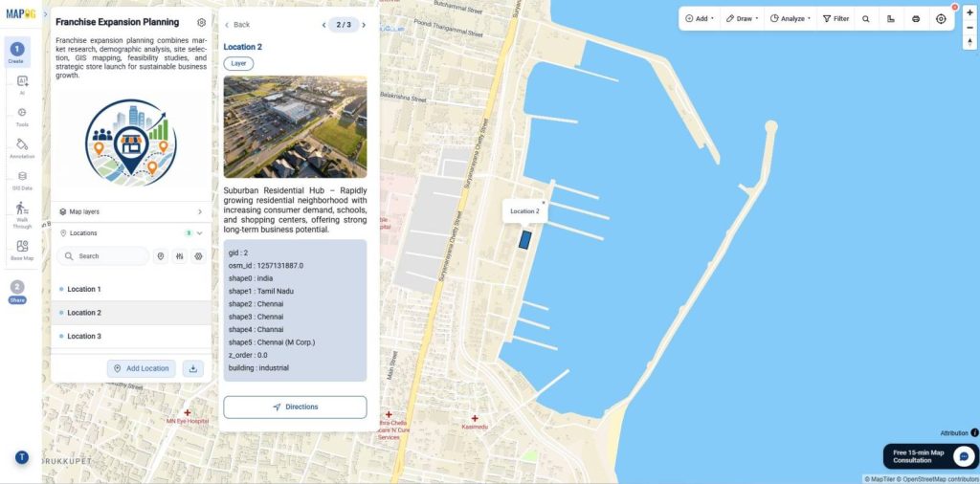980x484 pixels.
Task: Click the download locations icon button
Action: (x=193, y=368)
